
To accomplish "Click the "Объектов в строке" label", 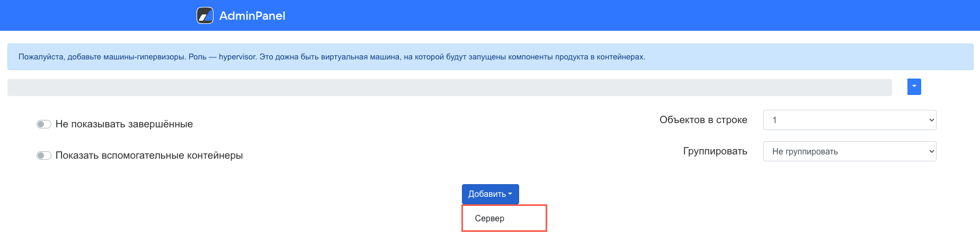I will tap(703, 120).
